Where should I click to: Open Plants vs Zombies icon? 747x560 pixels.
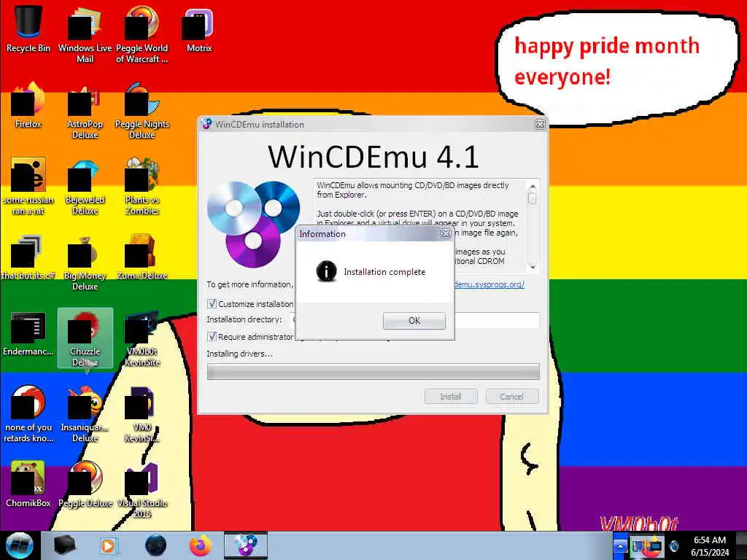click(142, 186)
